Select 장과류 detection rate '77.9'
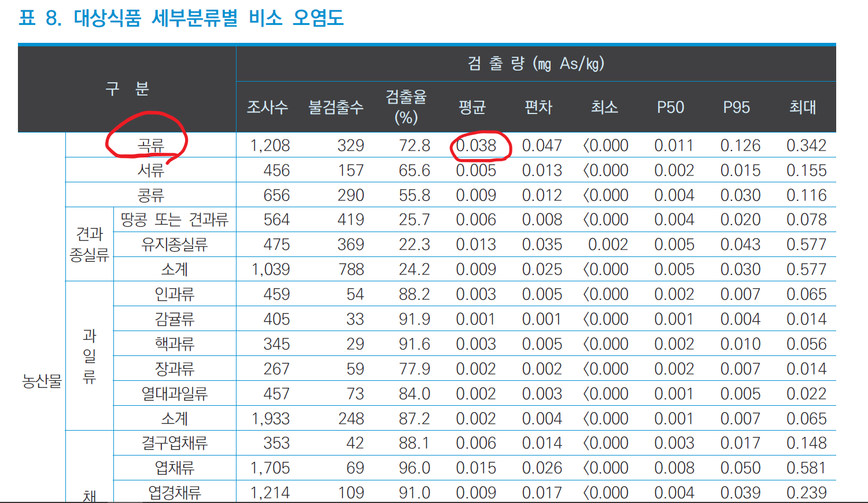 coord(415,369)
